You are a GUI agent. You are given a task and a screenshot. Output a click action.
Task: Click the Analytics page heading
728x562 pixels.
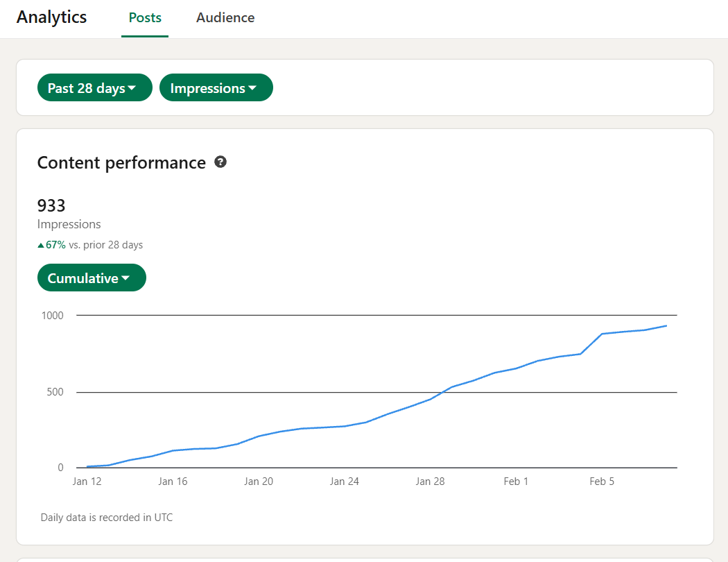pyautogui.click(x=51, y=17)
